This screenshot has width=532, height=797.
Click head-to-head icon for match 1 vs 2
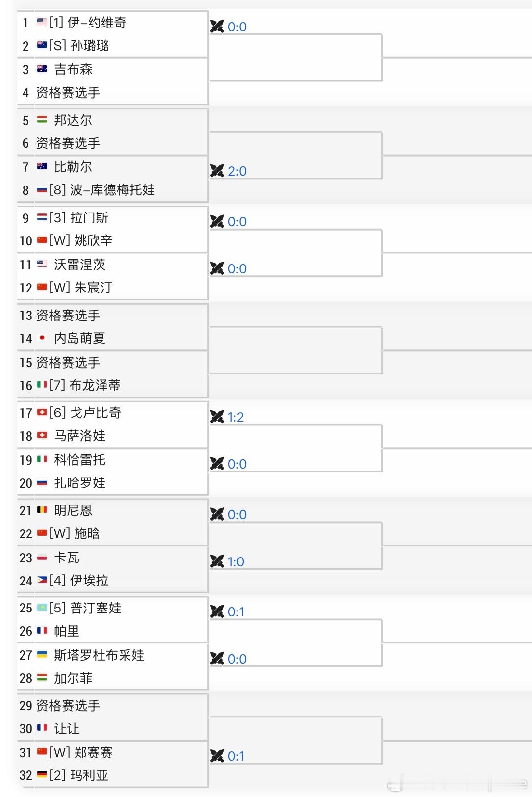click(217, 26)
